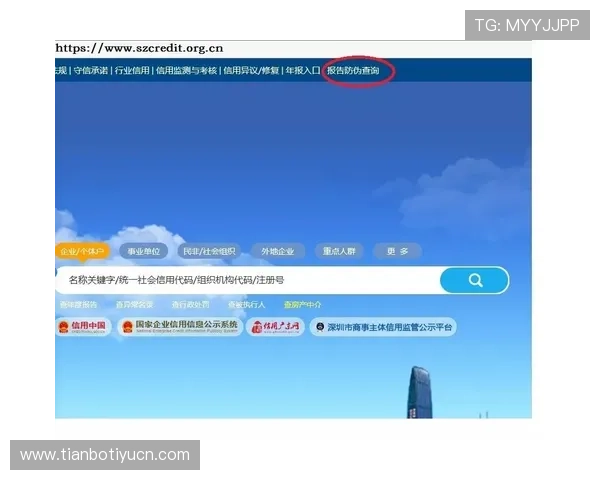Open the 查异常名录 quick link
Image resolution: width=600 pixels, height=480 pixels.
pos(134,305)
